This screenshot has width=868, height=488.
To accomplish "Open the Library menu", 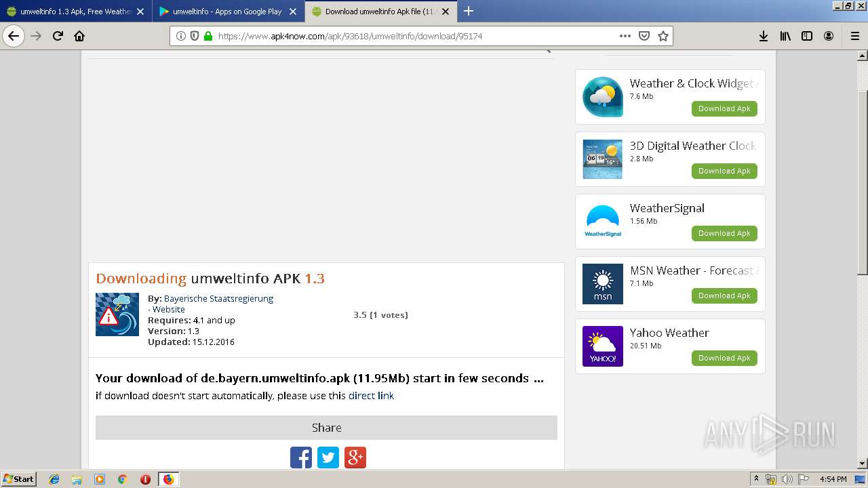I will pos(785,36).
